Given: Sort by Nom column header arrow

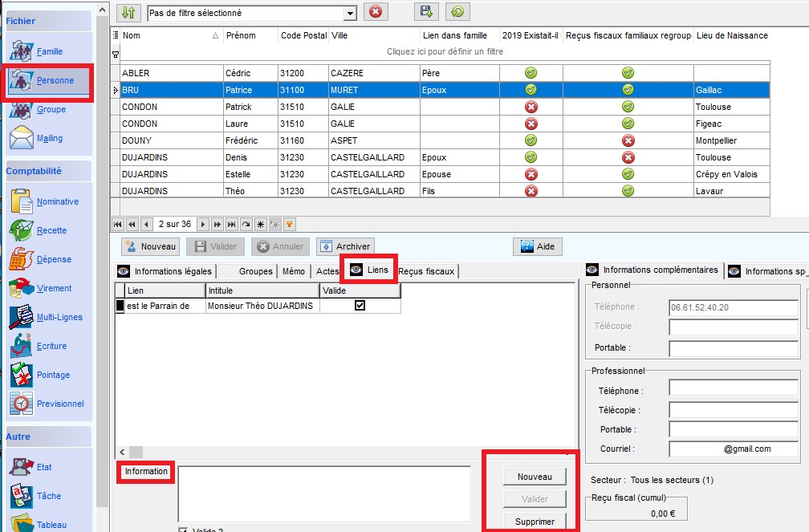Looking at the screenshot, I should coord(215,36).
